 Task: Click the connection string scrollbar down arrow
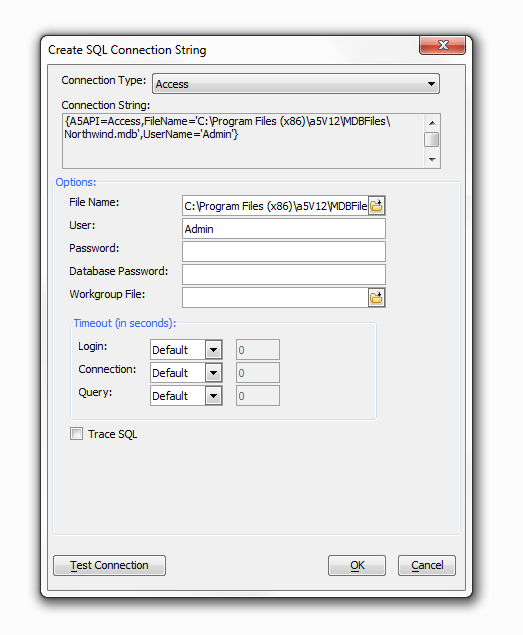click(432, 160)
